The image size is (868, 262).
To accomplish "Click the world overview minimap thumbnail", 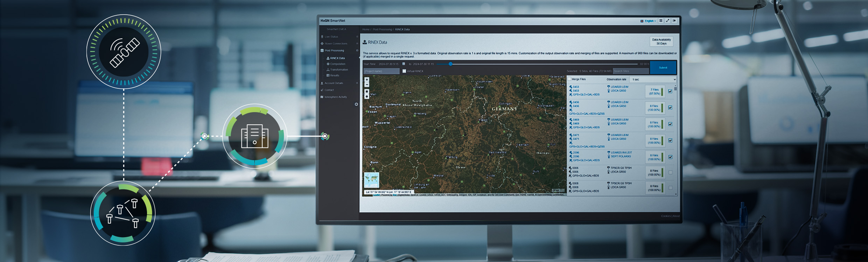I will [x=371, y=180].
